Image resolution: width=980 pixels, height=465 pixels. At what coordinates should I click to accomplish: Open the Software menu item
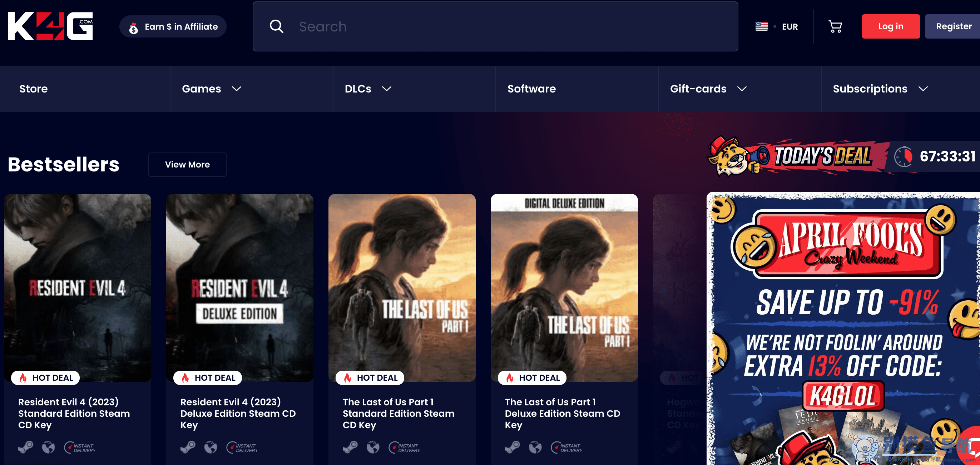coord(531,89)
